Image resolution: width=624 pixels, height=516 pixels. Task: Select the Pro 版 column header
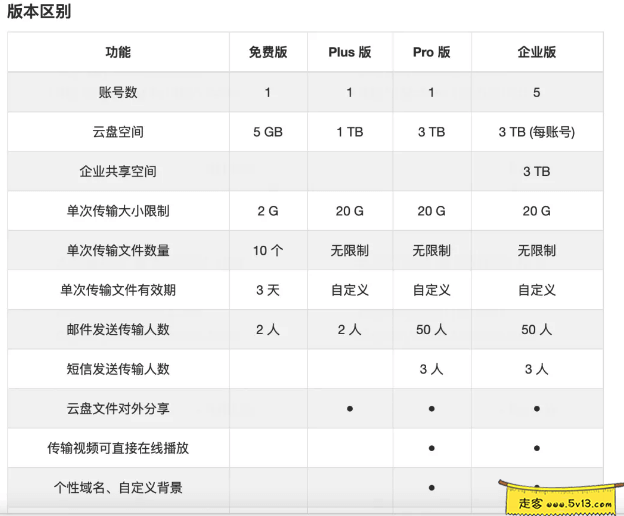(x=431, y=52)
